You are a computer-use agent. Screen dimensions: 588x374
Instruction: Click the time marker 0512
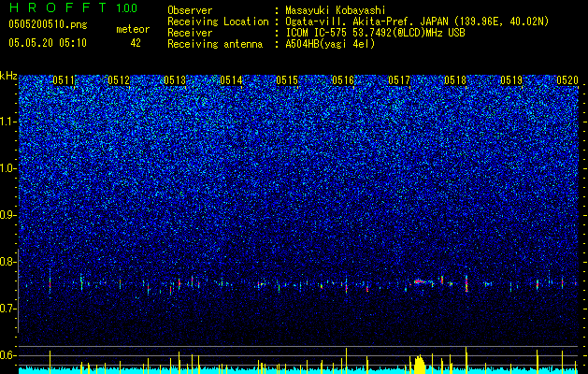point(119,80)
